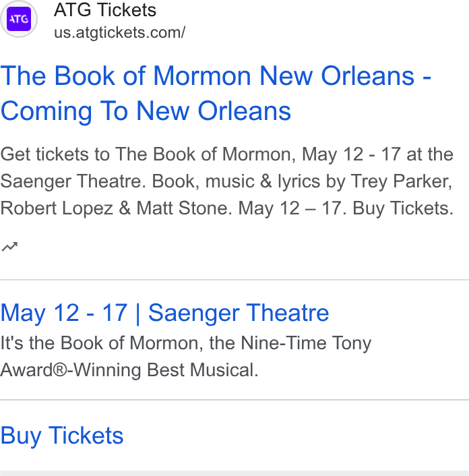Click the 'Saenger Theatre' words in blue sitelink

[239, 313]
